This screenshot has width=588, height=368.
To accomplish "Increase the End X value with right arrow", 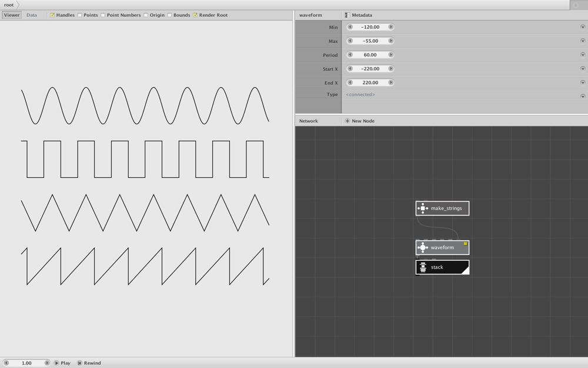I will click(x=391, y=82).
